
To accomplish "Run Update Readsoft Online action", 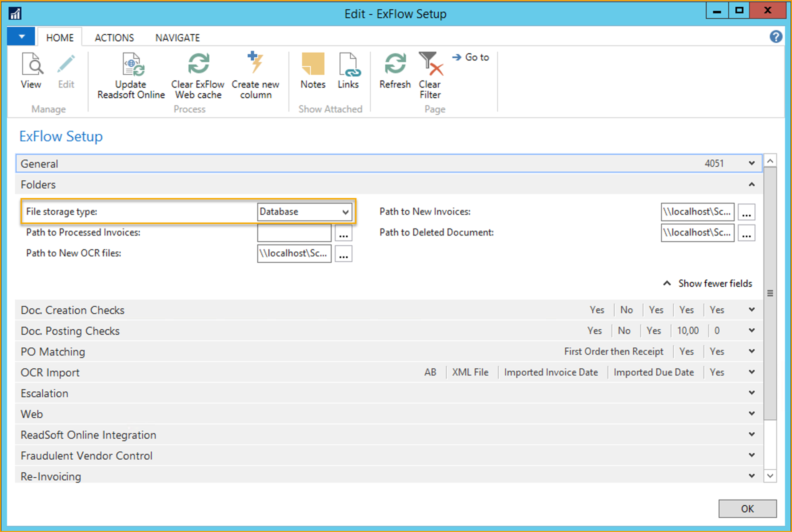I will tap(131, 76).
